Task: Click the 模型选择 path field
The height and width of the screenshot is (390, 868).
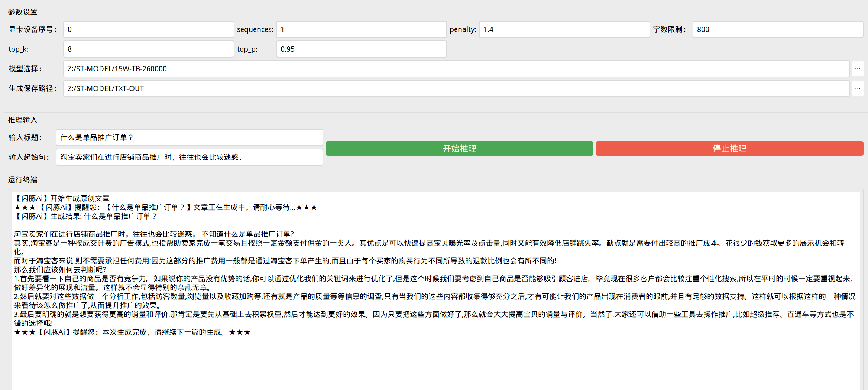Action: [456, 69]
